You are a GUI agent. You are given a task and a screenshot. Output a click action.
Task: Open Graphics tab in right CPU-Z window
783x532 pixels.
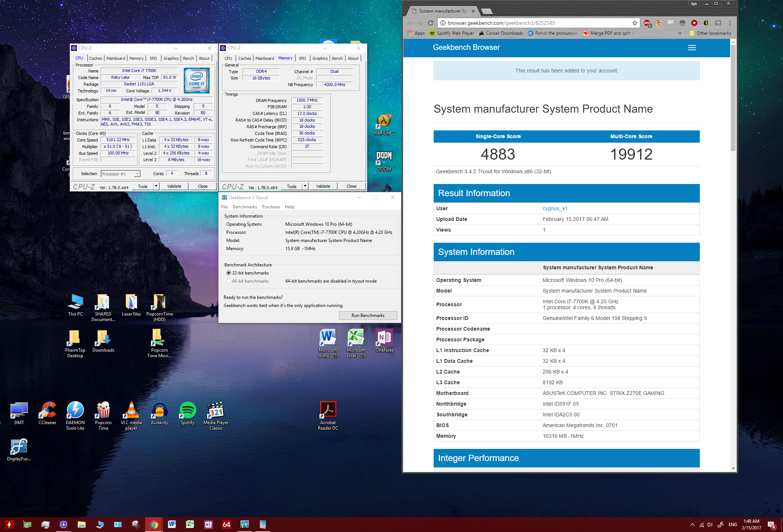[320, 58]
